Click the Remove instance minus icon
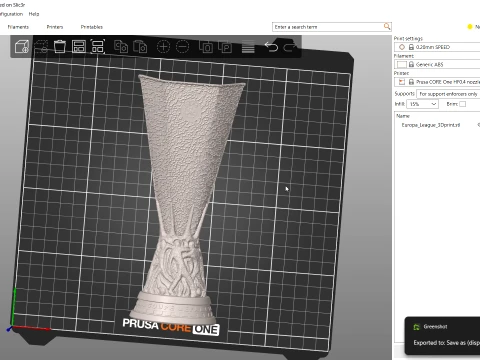 pos(182,47)
